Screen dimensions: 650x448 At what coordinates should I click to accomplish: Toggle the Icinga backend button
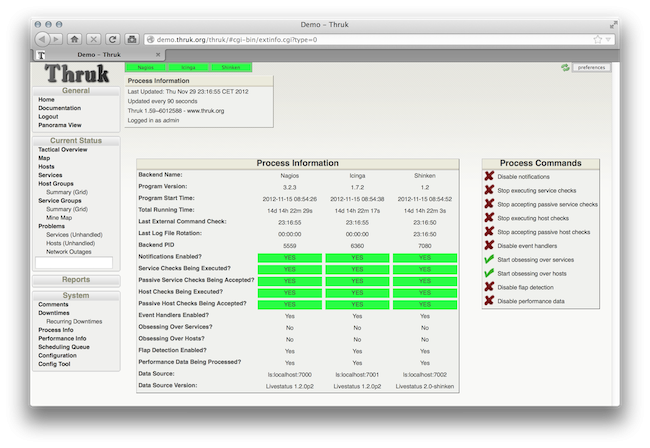[189, 67]
